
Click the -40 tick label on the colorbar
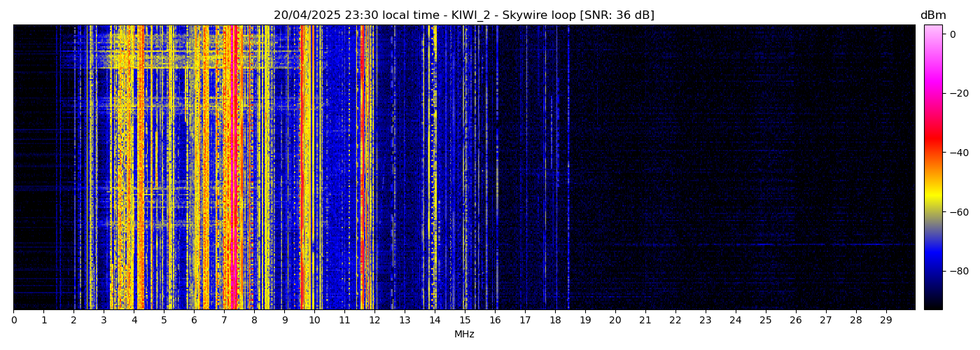point(956,153)
